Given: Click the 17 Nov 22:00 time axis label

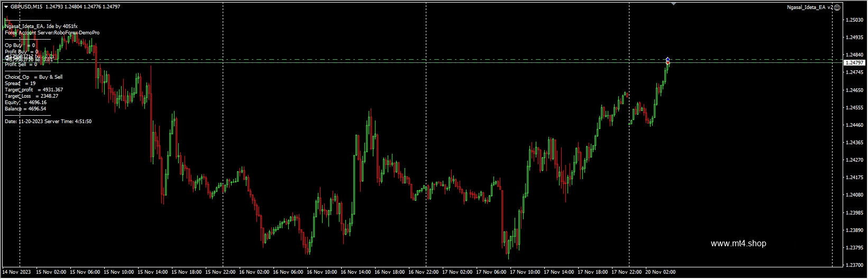Looking at the screenshot, I should (x=628, y=272).
